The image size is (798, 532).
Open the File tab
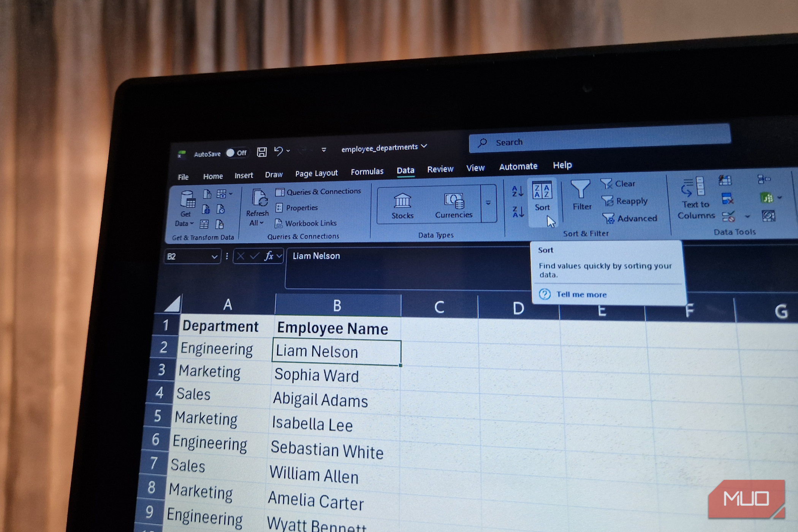[183, 177]
